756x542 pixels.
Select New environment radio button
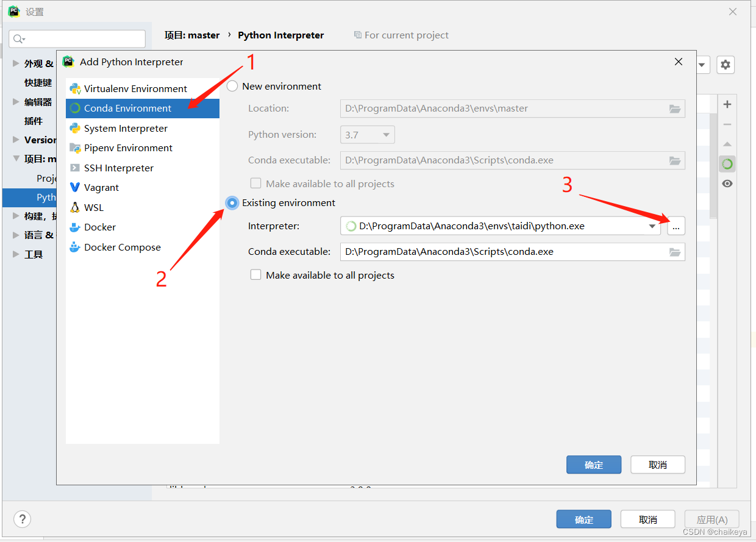[232, 87]
